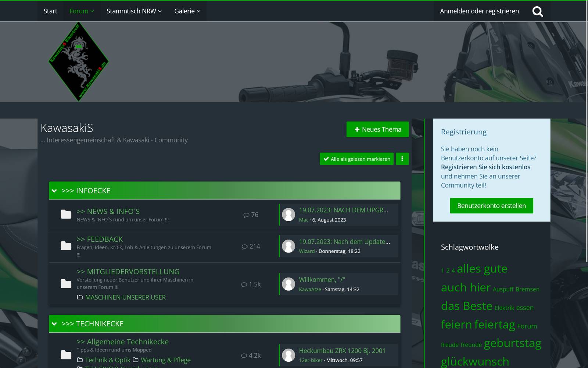Open user profile KawaAtze
The width and height of the screenshot is (588, 368).
pos(310,289)
